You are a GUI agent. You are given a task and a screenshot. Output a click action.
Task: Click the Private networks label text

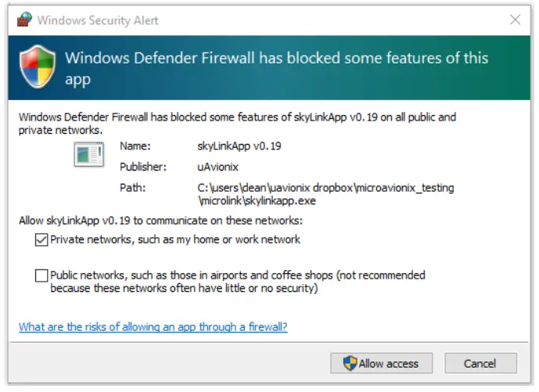(x=175, y=239)
